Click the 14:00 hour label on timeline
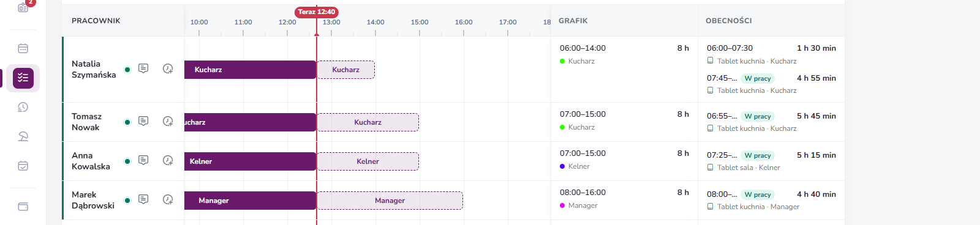This screenshot has height=225, width=980. click(x=375, y=22)
